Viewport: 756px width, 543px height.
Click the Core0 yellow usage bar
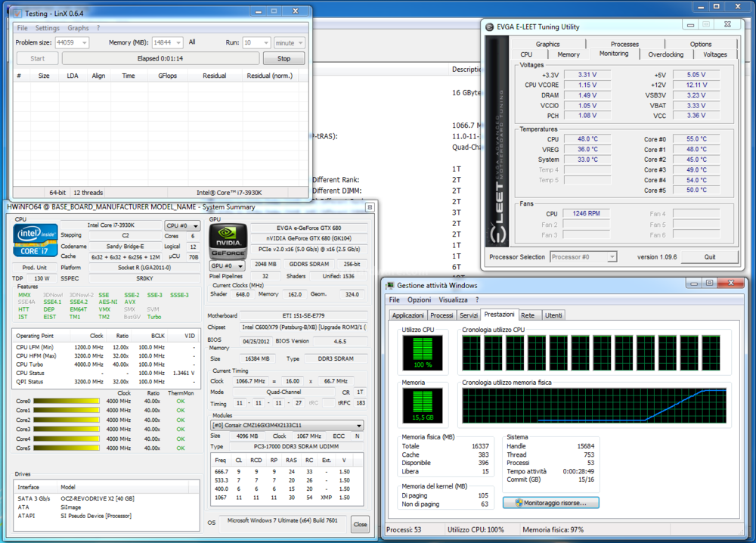(x=67, y=401)
